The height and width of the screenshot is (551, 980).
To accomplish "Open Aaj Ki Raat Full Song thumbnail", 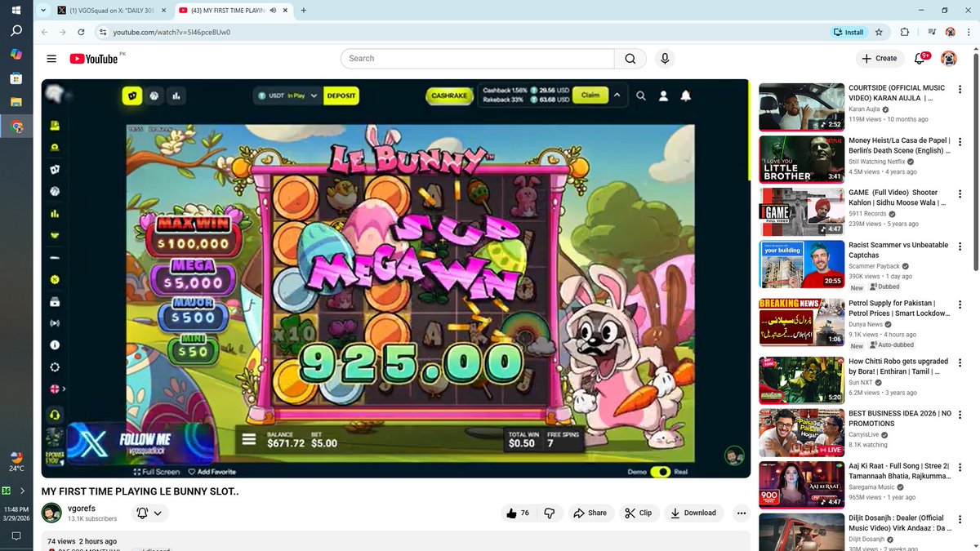I will click(801, 485).
